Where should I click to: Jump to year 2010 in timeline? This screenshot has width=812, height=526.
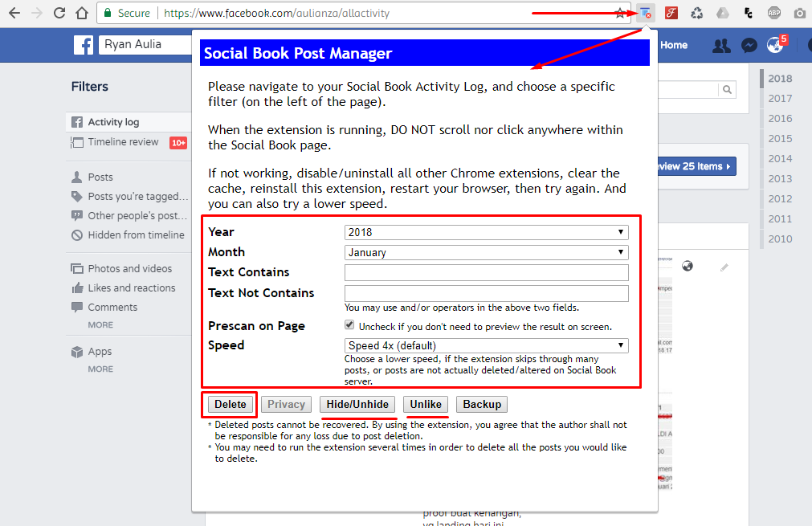pyautogui.click(x=780, y=239)
